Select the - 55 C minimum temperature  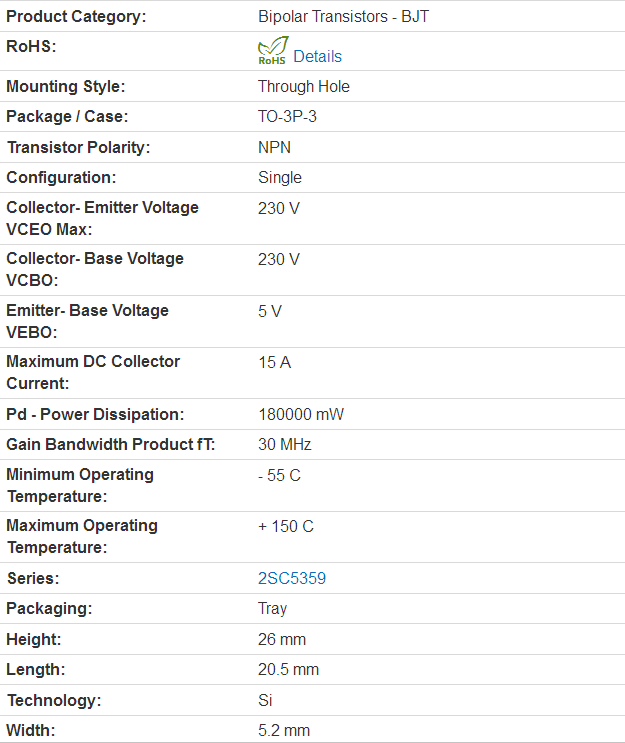click(x=279, y=475)
